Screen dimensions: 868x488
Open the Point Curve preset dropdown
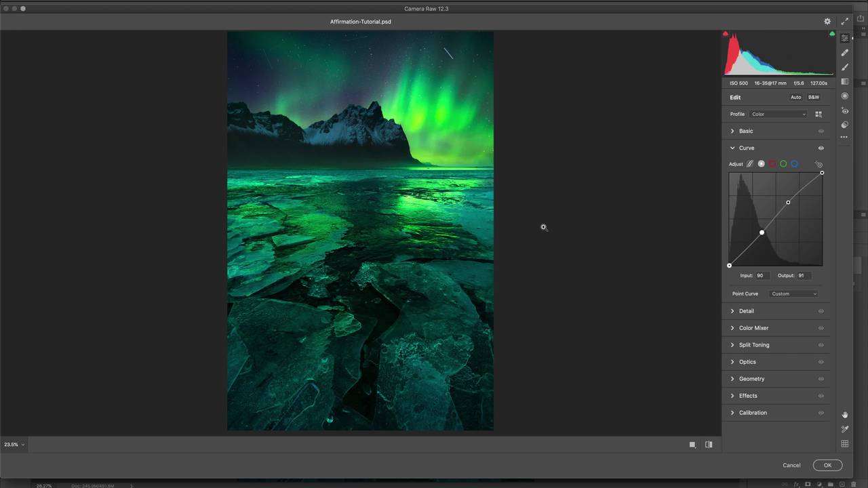click(x=793, y=293)
